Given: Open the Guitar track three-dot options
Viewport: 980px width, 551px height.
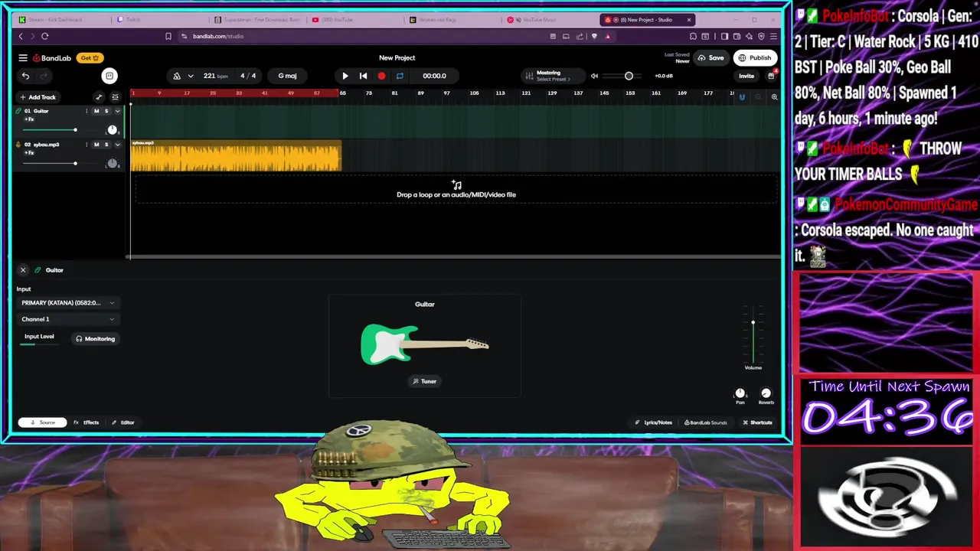Looking at the screenshot, I should [x=87, y=111].
